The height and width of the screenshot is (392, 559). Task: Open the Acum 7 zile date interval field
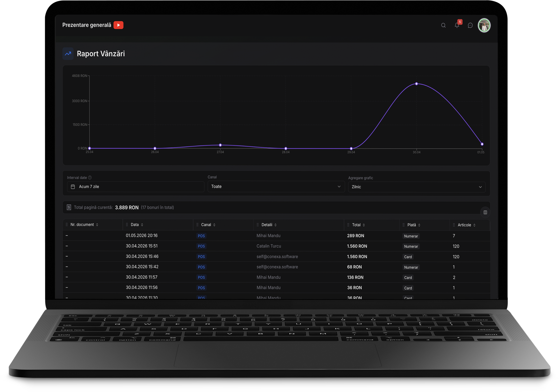tap(136, 187)
